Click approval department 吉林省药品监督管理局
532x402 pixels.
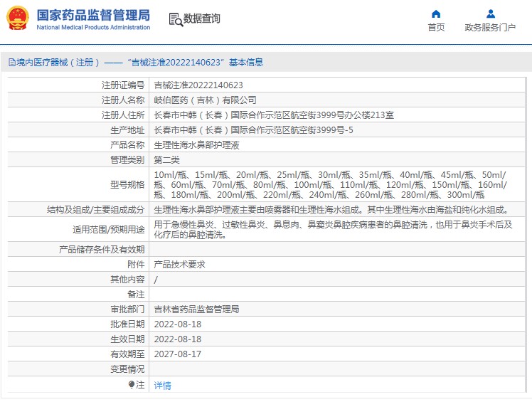196,310
